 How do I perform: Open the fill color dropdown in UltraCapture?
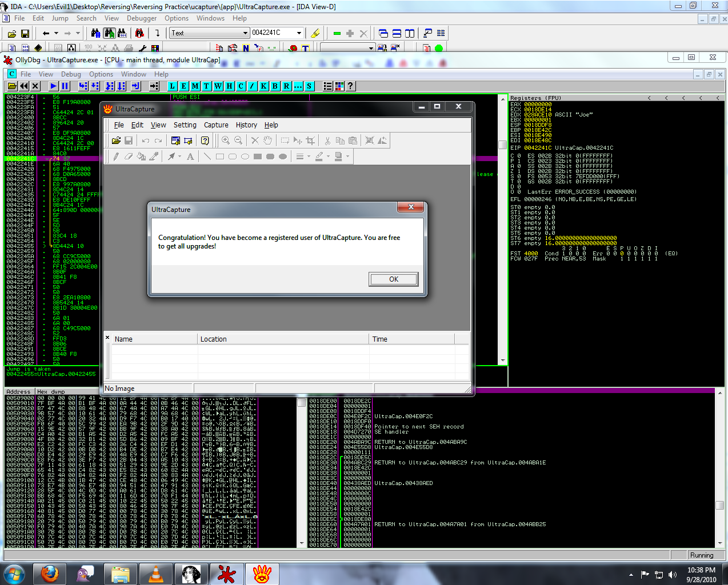[x=347, y=157]
